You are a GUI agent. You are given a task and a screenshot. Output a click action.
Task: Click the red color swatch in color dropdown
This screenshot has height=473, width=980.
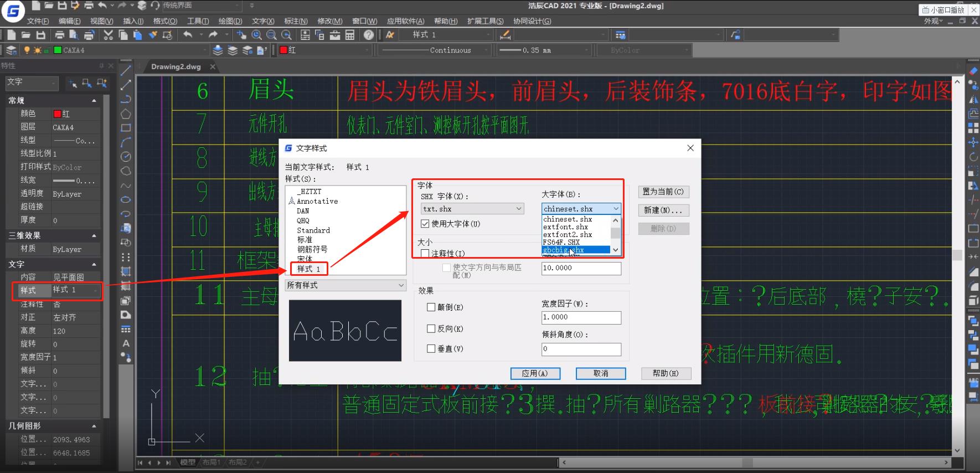(x=283, y=50)
